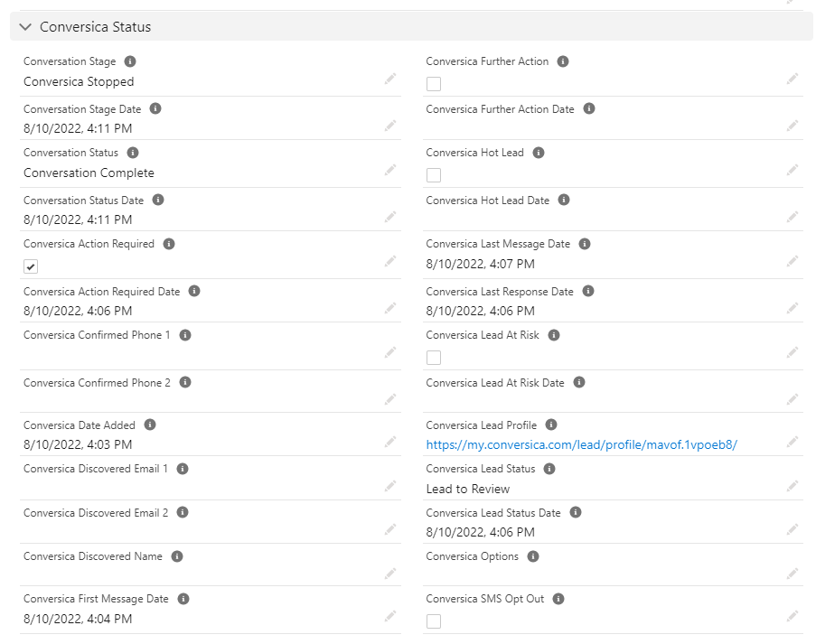The width and height of the screenshot is (816, 644).
Task: Show info tooltip for Conversation Status
Action: point(133,153)
